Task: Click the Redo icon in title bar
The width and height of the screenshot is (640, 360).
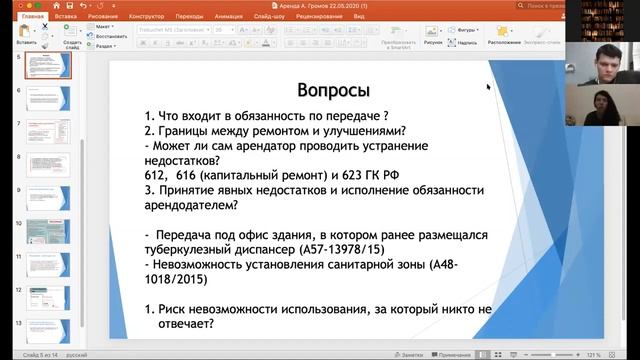Action: (x=100, y=6)
